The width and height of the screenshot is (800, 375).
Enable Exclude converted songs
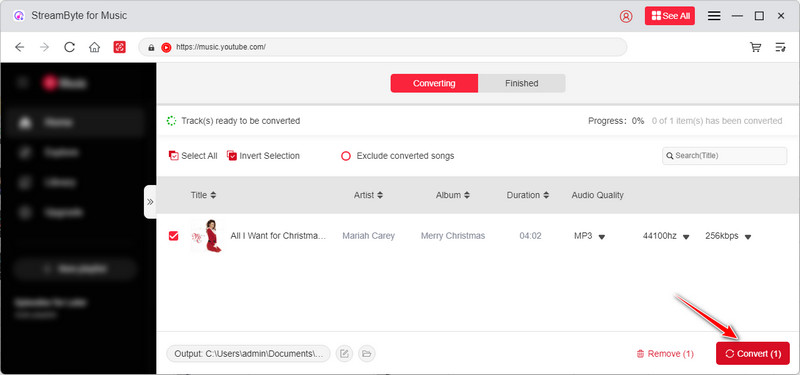pos(397,156)
